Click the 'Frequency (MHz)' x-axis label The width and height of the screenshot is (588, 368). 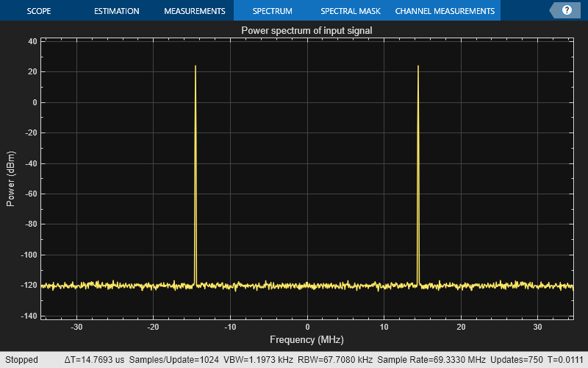point(306,340)
